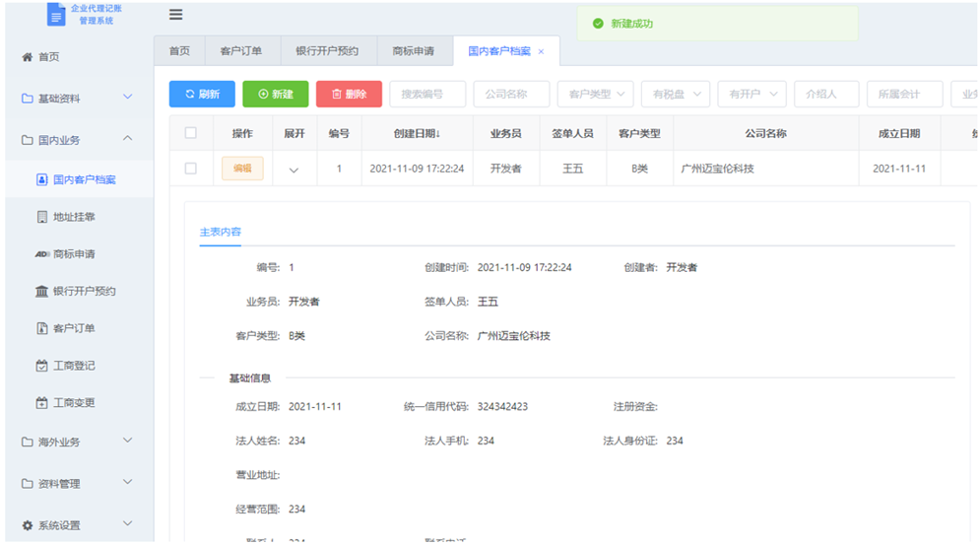Click the 客户类型 column header
The width and height of the screenshot is (980, 546).
click(x=639, y=133)
